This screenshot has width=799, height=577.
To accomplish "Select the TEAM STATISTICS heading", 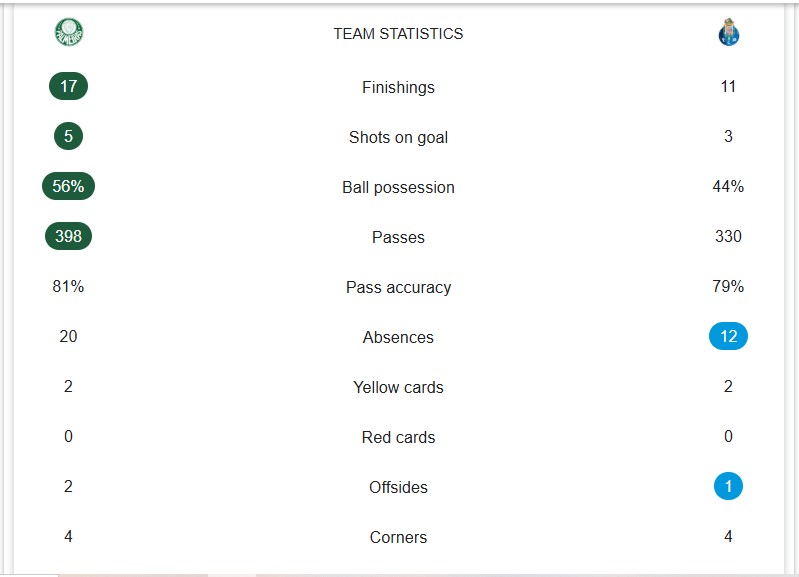I will click(398, 34).
